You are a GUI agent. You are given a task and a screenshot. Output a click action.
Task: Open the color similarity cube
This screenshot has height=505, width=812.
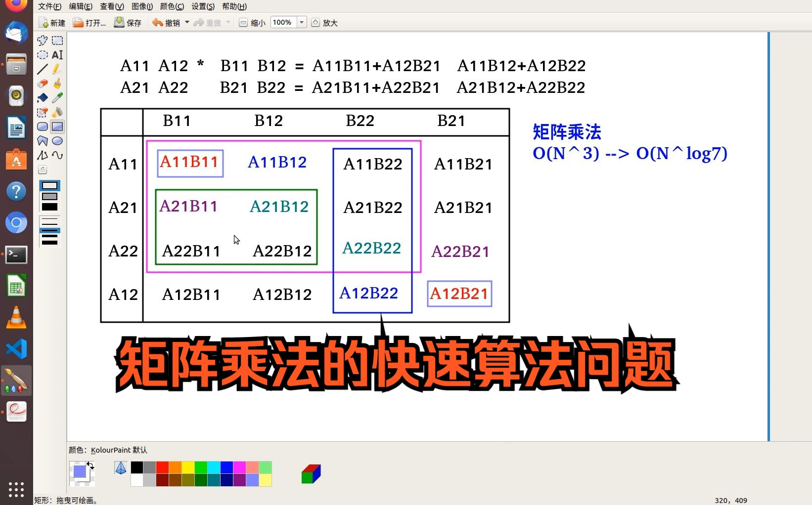tap(311, 474)
